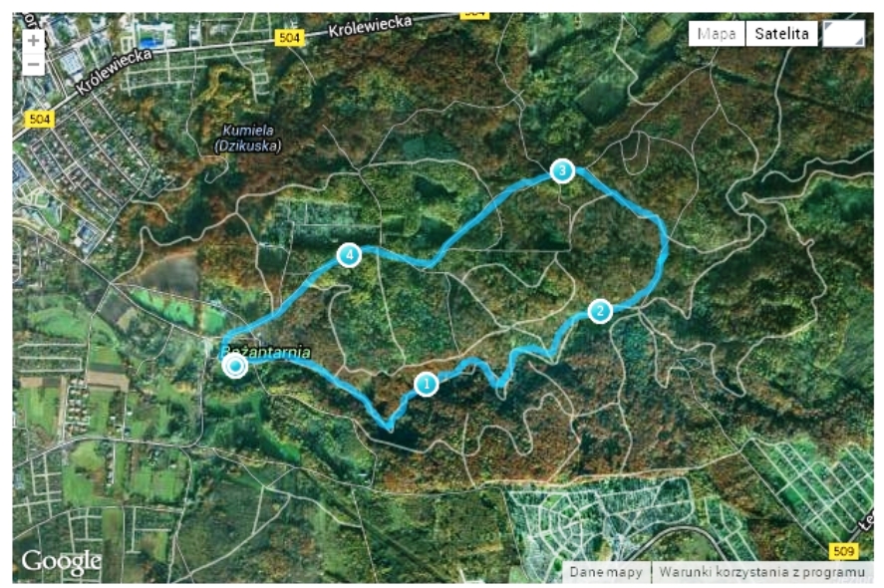The width and height of the screenshot is (884, 588).
Task: Click kilometer marker 2 on route
Action: [x=600, y=311]
